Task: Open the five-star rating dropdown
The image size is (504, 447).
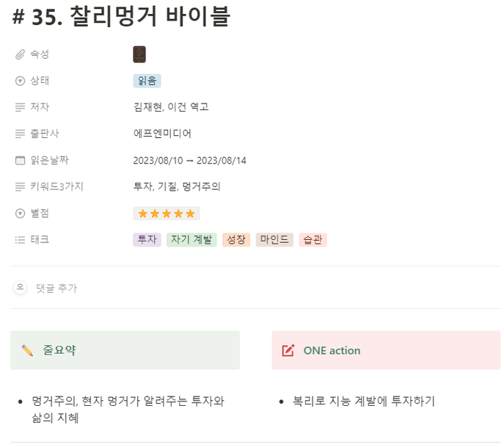Action: coord(167,213)
